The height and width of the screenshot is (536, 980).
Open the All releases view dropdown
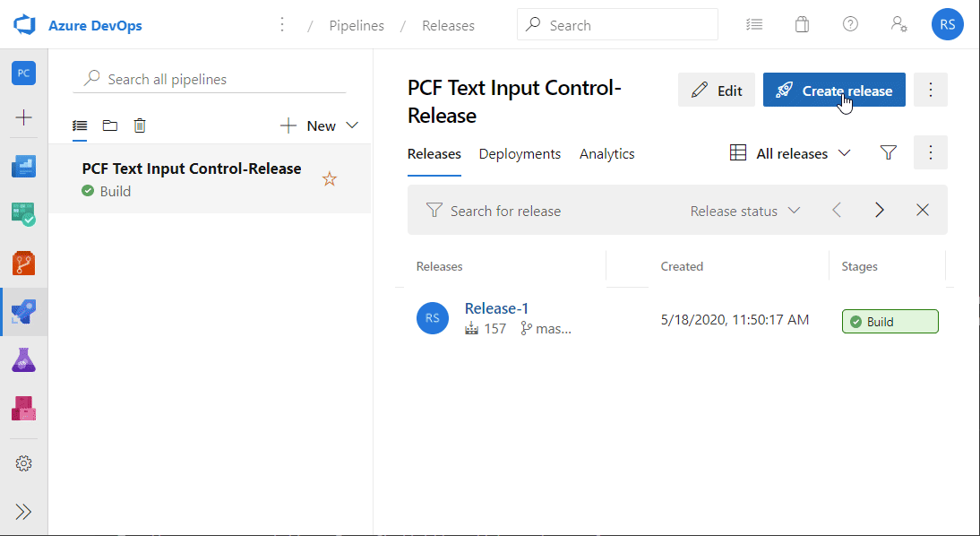click(x=791, y=153)
